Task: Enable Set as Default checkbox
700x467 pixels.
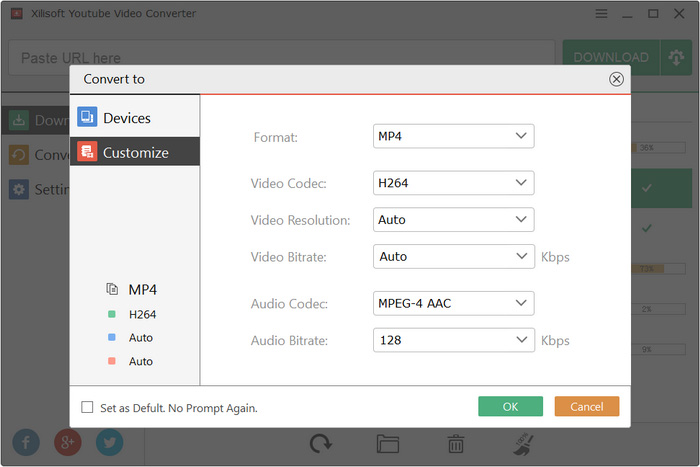Action: point(87,407)
